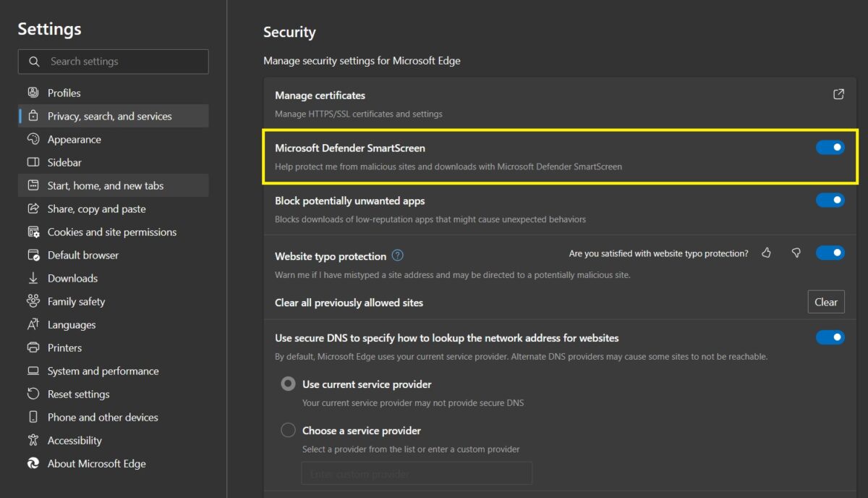Open Printers settings page

(x=114, y=347)
